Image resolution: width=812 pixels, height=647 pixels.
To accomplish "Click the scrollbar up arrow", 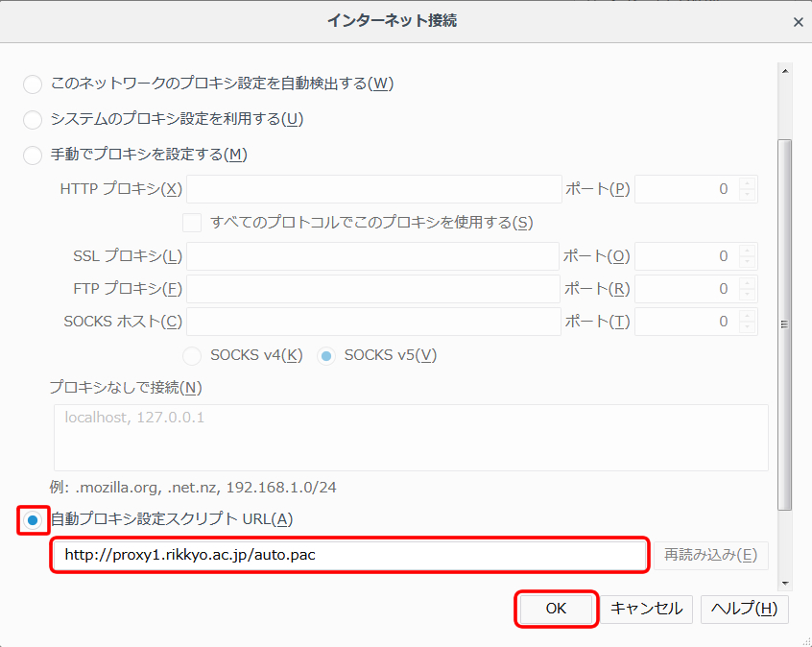I will click(x=785, y=71).
